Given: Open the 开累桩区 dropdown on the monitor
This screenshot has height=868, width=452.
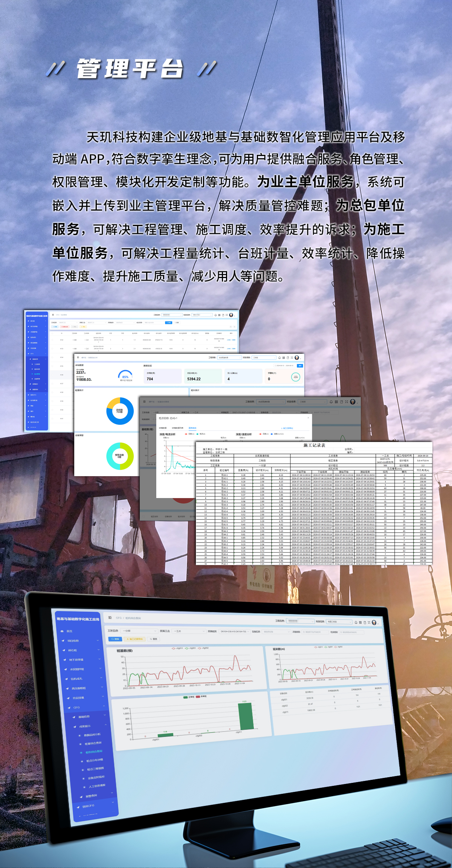Looking at the screenshot, I should (x=234, y=631).
